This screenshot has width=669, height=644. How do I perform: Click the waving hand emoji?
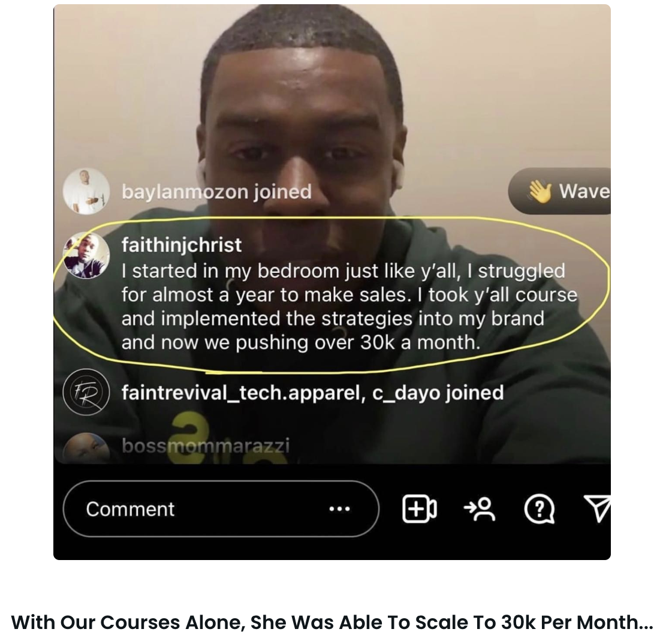[540, 191]
